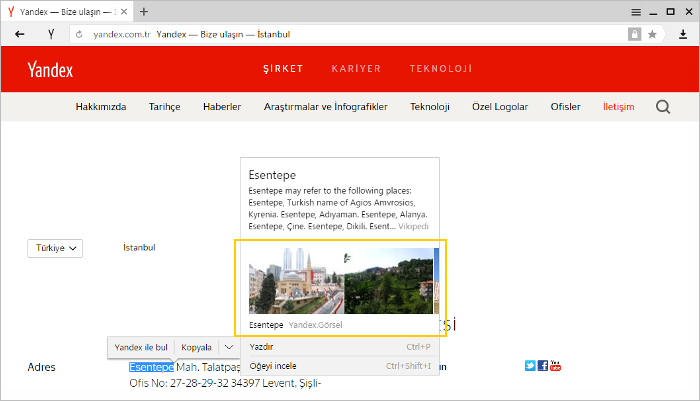The width and height of the screenshot is (700, 401).
Task: Open the Twitter social icon
Action: [x=530, y=366]
